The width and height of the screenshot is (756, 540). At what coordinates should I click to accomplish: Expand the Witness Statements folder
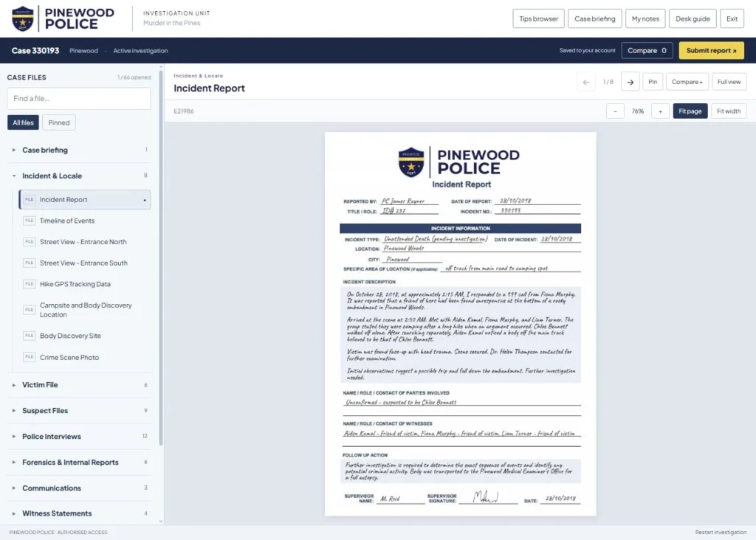tap(79, 513)
